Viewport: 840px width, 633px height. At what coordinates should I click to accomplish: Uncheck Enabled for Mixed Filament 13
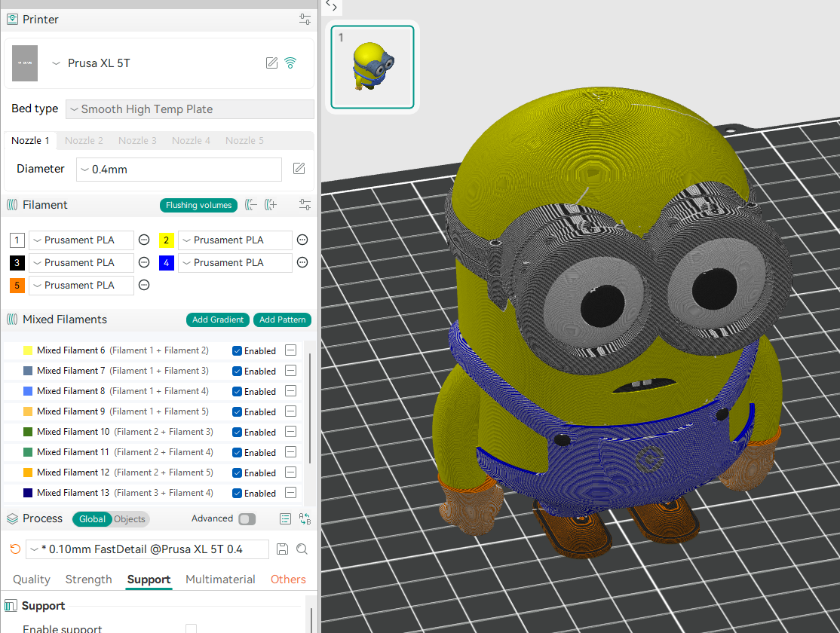click(x=237, y=494)
